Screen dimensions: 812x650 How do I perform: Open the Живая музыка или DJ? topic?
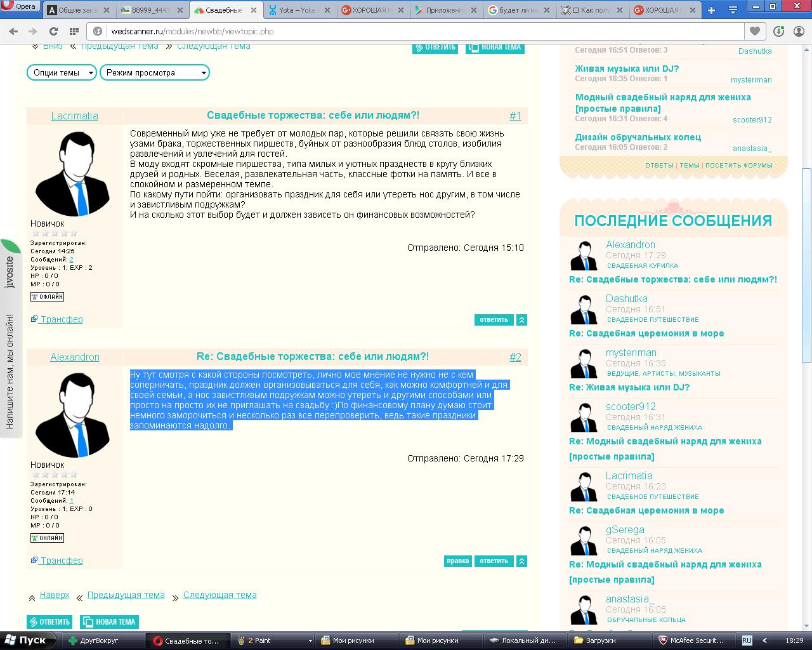627,69
